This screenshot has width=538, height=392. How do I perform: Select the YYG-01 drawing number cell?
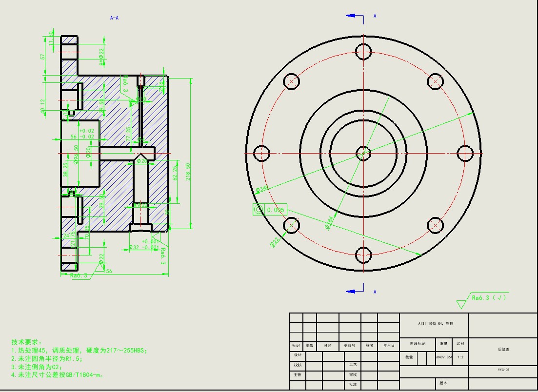(x=503, y=370)
